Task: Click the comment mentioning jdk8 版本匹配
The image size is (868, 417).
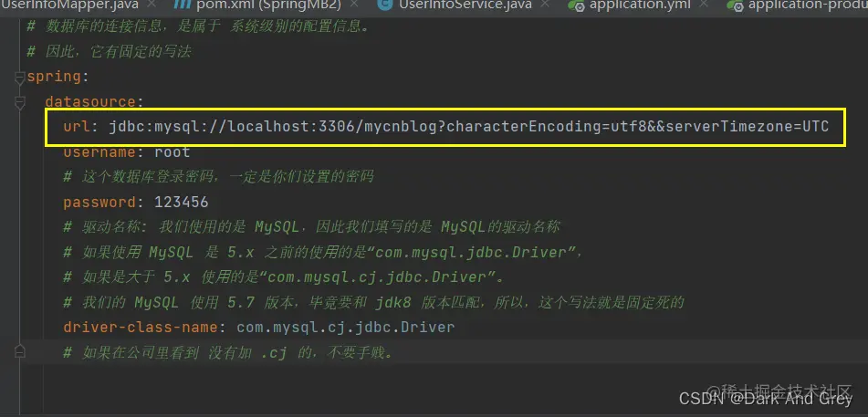Action: pos(373,302)
